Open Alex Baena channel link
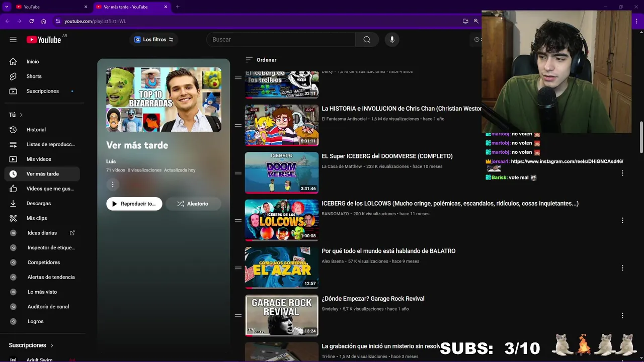 point(333,261)
